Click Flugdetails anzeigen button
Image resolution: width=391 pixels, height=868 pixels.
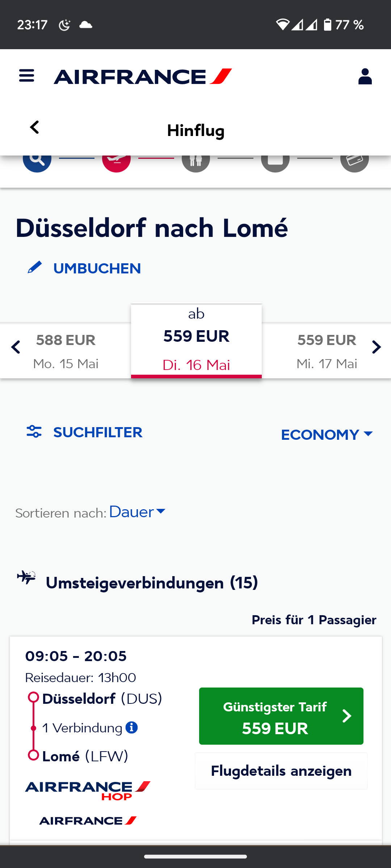(x=281, y=771)
